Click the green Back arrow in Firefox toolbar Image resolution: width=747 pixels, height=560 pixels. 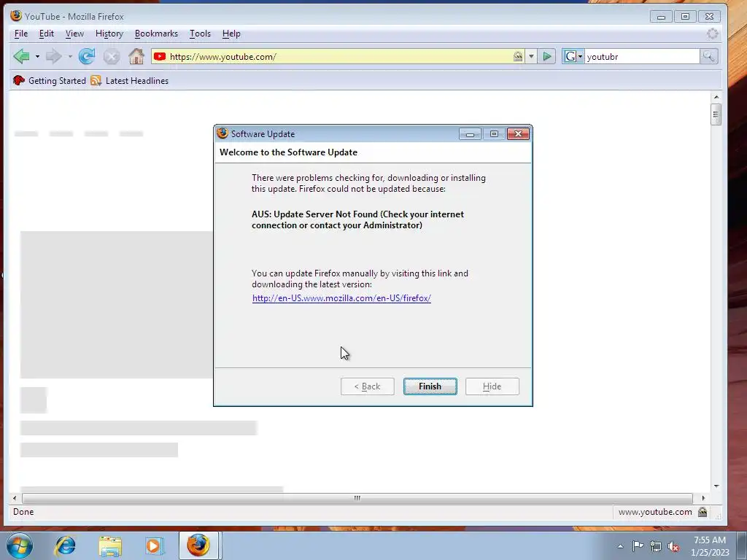click(x=21, y=57)
